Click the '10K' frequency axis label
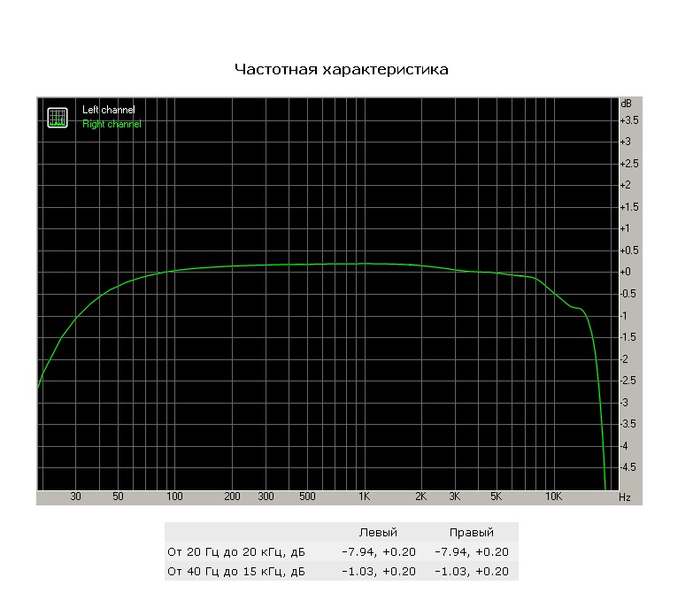Screen dimensions: 693x616 pos(553,497)
